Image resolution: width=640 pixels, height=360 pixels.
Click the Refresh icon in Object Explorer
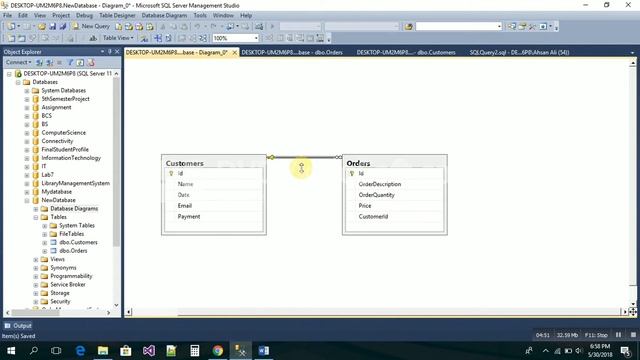[80, 62]
